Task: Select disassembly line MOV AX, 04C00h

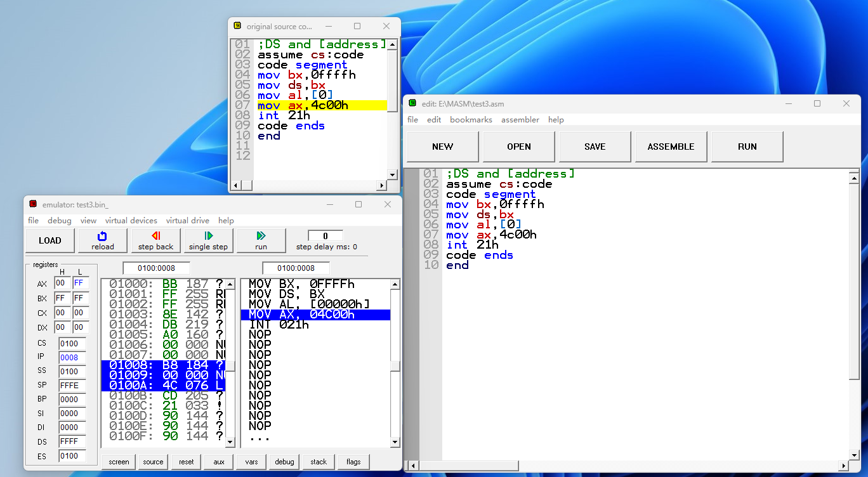Action: click(x=315, y=315)
